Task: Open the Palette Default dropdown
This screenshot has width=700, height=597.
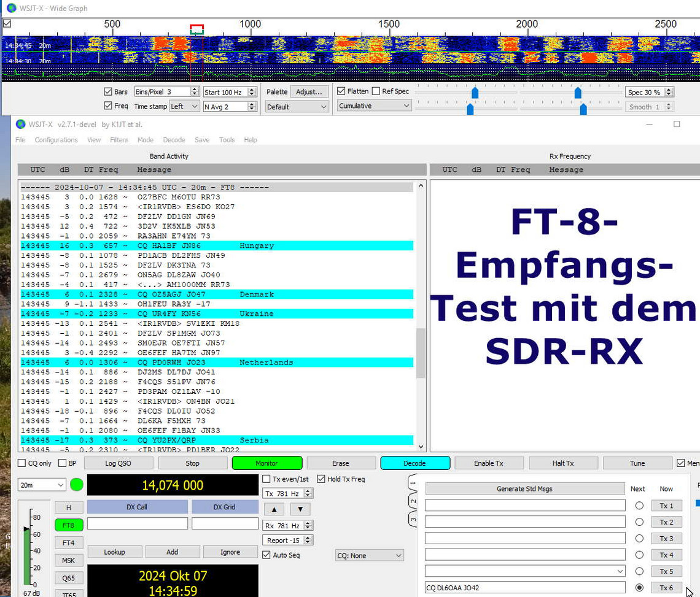Action: (x=297, y=107)
